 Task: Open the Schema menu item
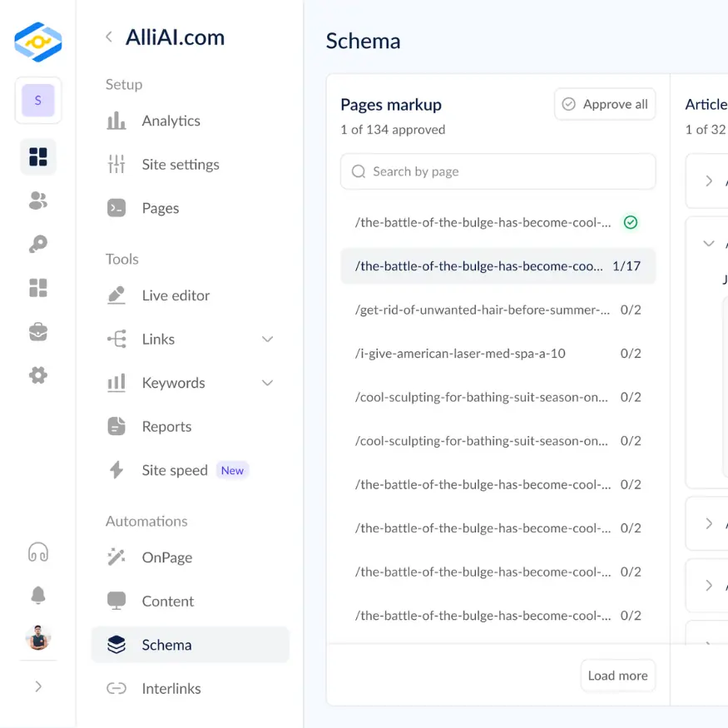click(x=166, y=645)
